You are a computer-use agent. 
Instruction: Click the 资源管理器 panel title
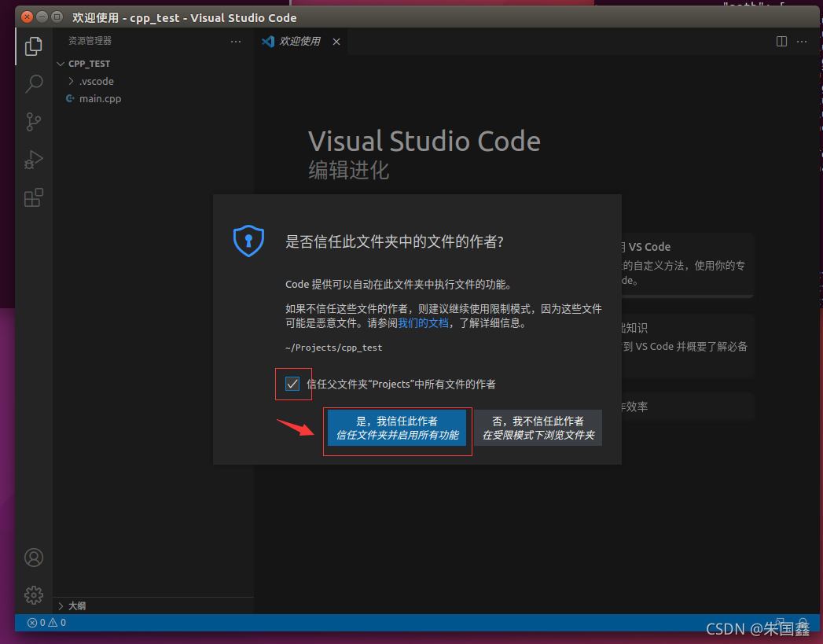(90, 41)
